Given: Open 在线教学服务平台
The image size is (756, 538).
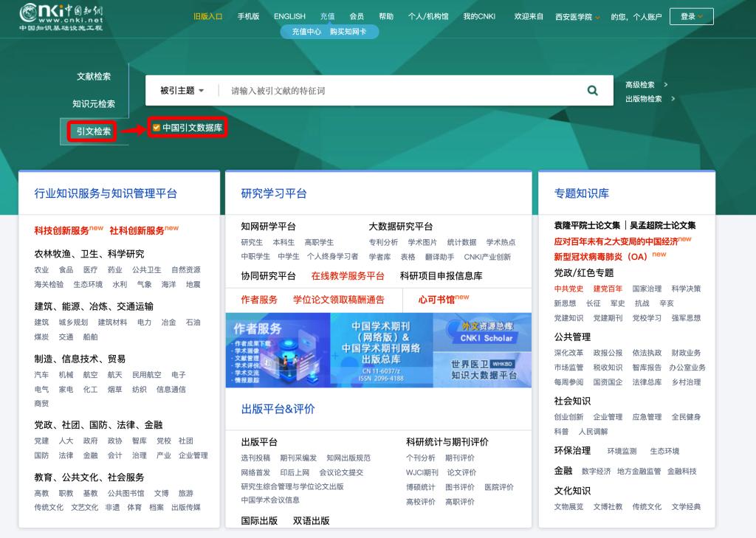Looking at the screenshot, I should (348, 276).
